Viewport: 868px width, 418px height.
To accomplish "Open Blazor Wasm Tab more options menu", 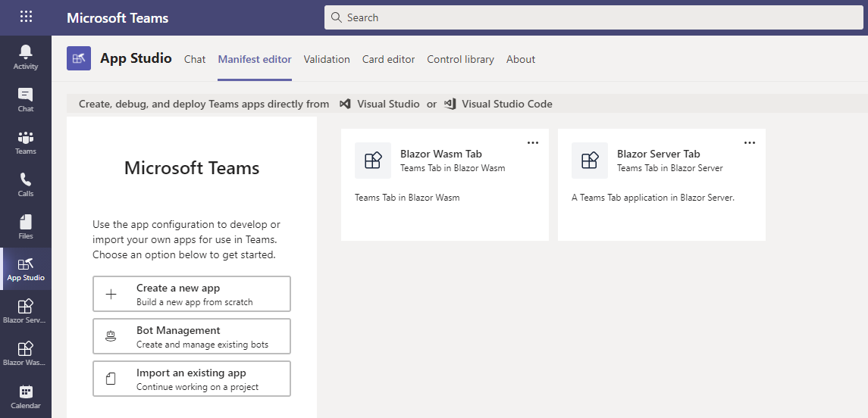I will click(x=532, y=142).
